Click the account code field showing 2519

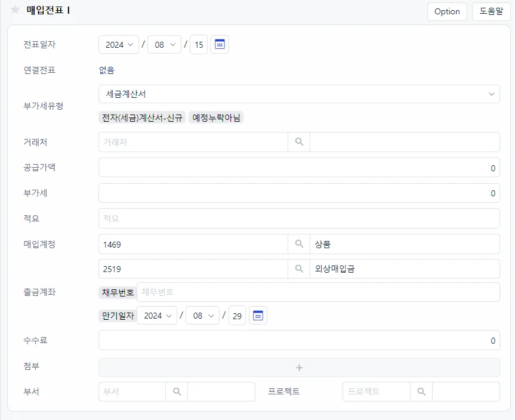pos(193,268)
